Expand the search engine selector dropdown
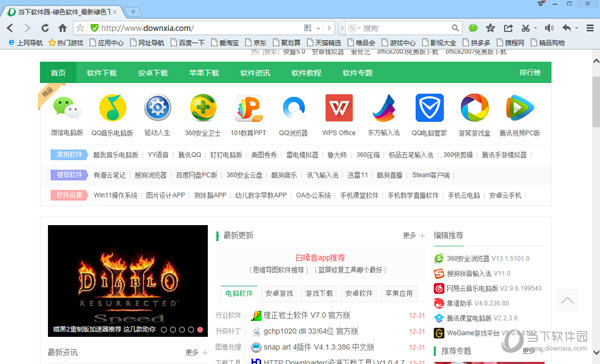Image resolution: width=600 pixels, height=364 pixels. coord(359,28)
